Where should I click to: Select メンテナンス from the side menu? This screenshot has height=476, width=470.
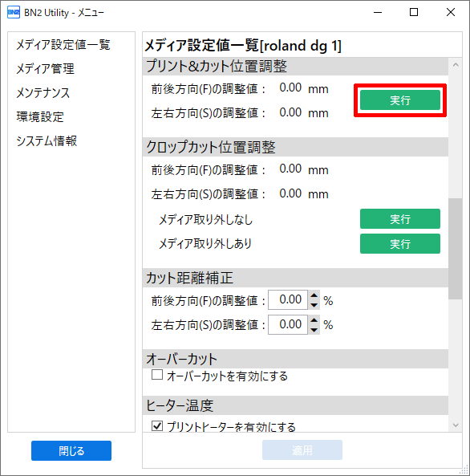click(43, 92)
